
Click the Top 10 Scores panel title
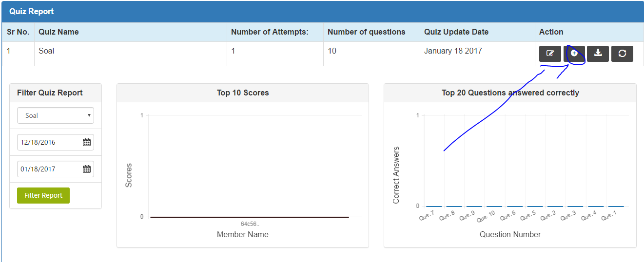pyautogui.click(x=243, y=93)
